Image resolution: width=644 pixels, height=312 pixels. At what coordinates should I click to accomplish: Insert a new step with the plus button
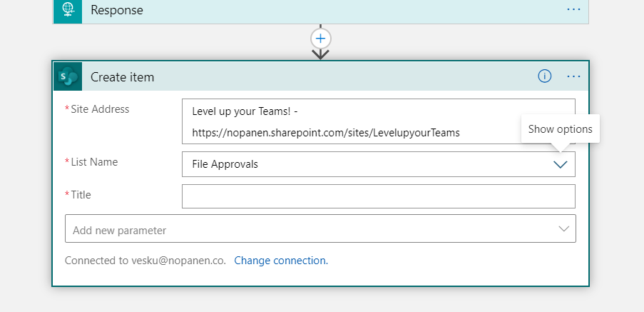pos(321,38)
